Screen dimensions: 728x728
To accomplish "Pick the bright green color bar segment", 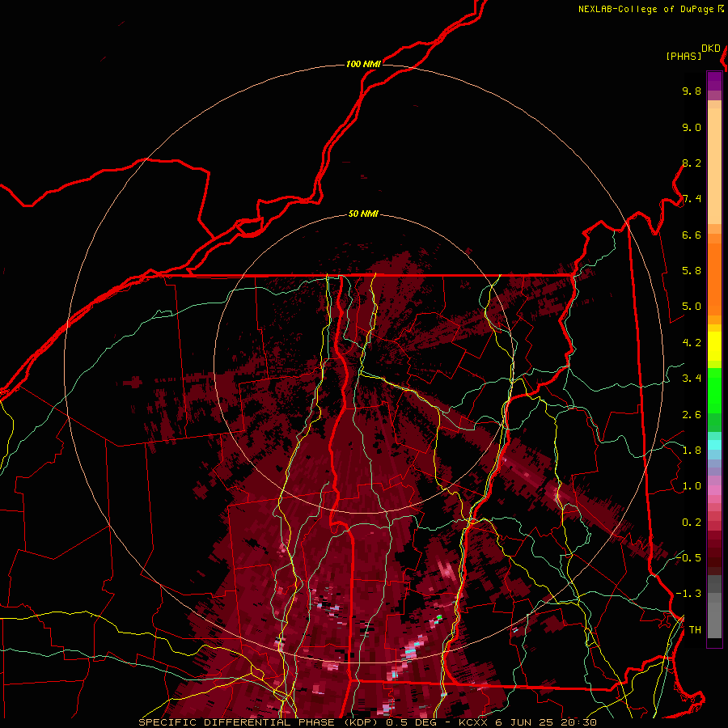I will click(714, 389).
